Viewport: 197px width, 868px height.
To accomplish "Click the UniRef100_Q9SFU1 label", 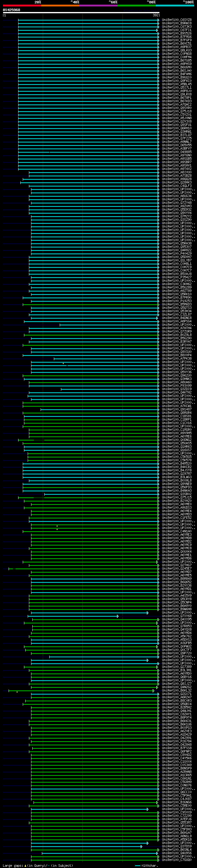I will (x=177, y=125).
